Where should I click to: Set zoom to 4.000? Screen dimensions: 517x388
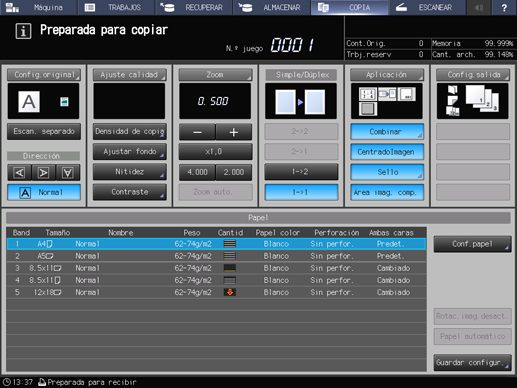(x=197, y=172)
